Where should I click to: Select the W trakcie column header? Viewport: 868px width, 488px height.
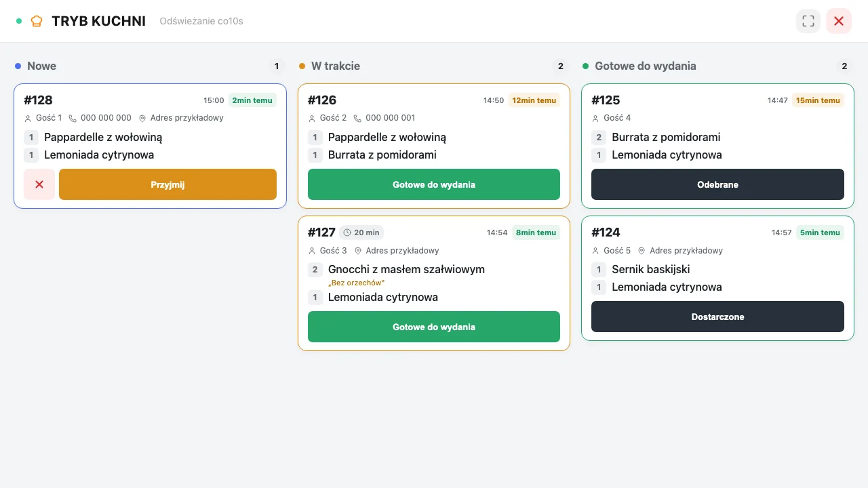336,66
